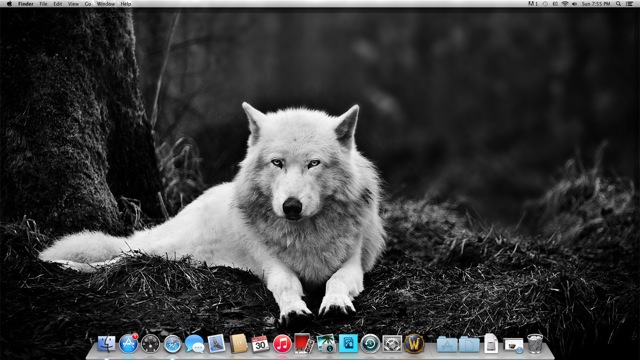Open Contacts address book in Dock
Screen dimensions: 640x360
(238, 344)
